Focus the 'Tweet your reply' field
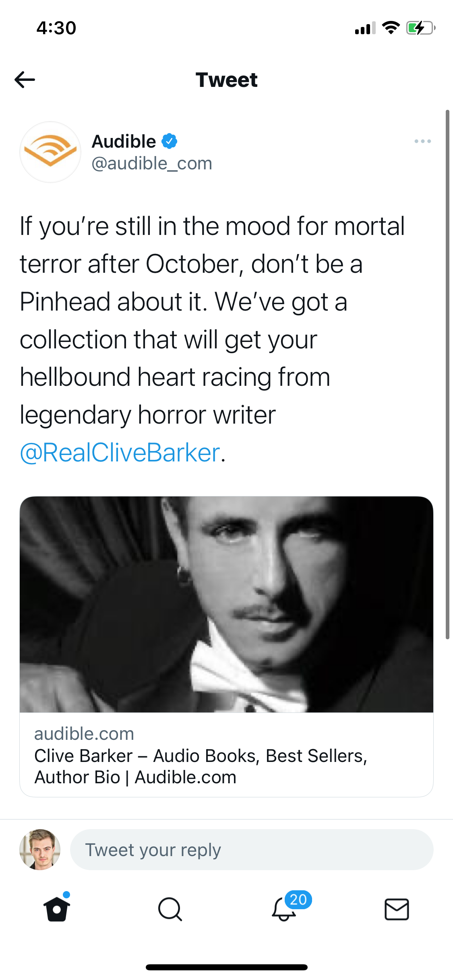The image size is (453, 980). coord(252,850)
